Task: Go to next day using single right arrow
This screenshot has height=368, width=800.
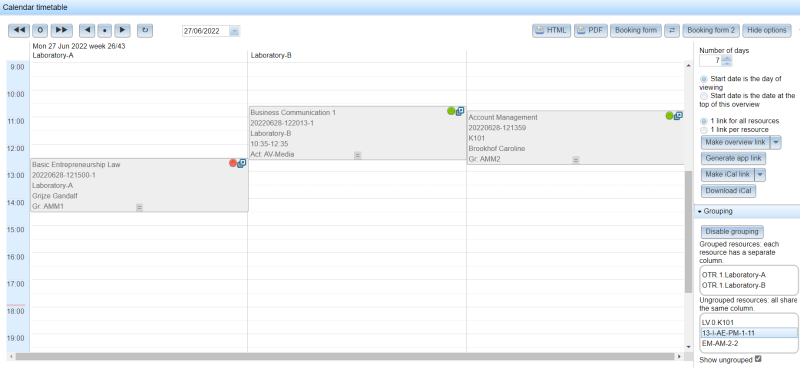Action: pos(122,31)
